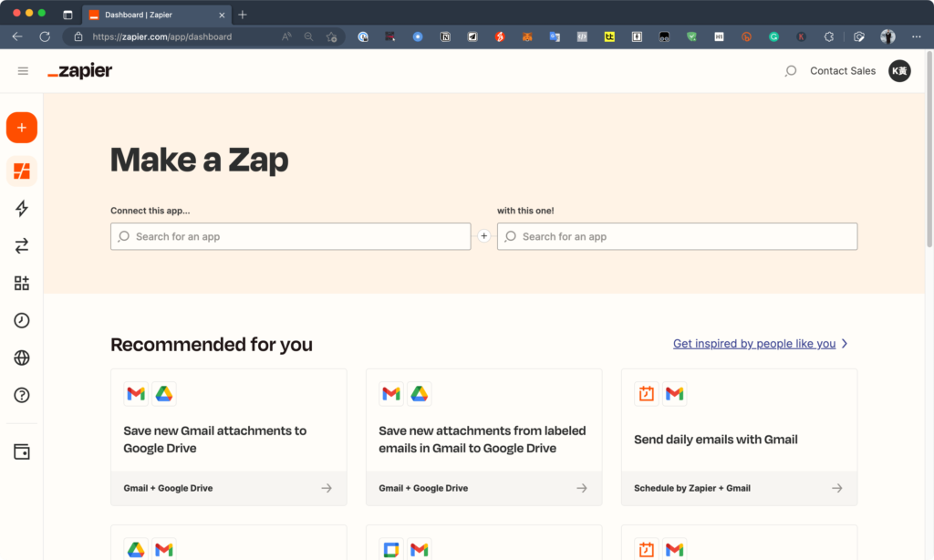Open the Notion extension icon
The image size is (934, 560).
pyautogui.click(x=445, y=36)
